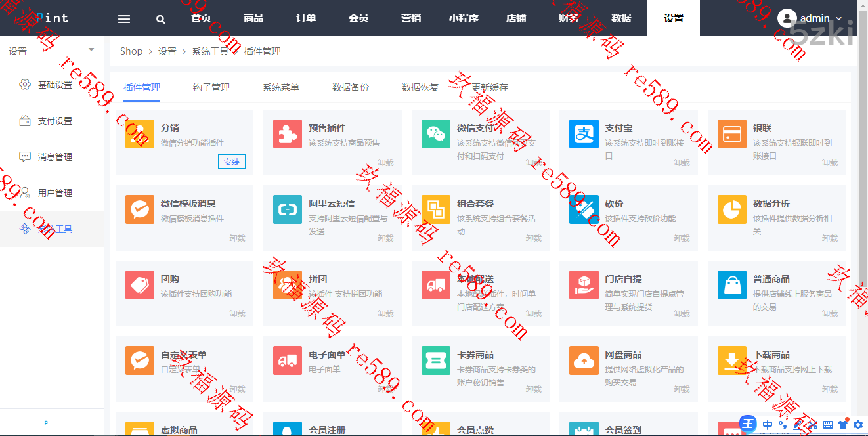Screen dimensions: 868x436
Task: Select the 设置 top menu
Action: (674, 18)
